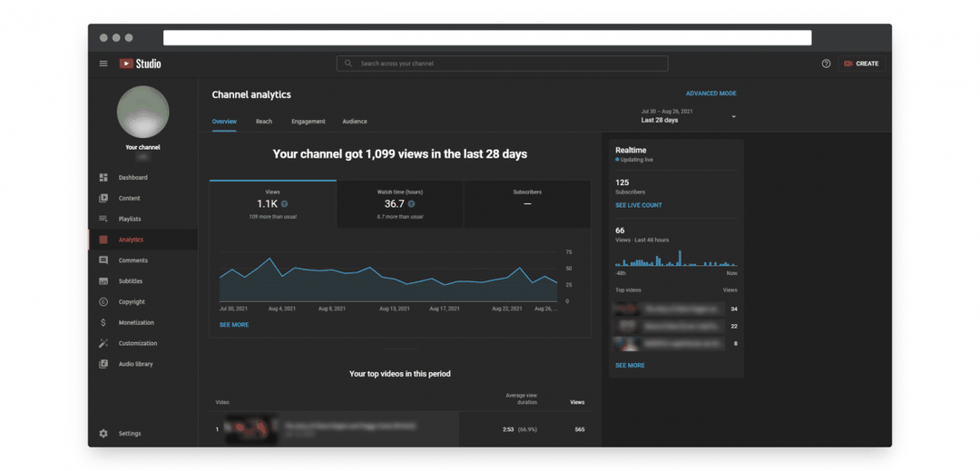Switch to the Reach tab

pyautogui.click(x=264, y=122)
